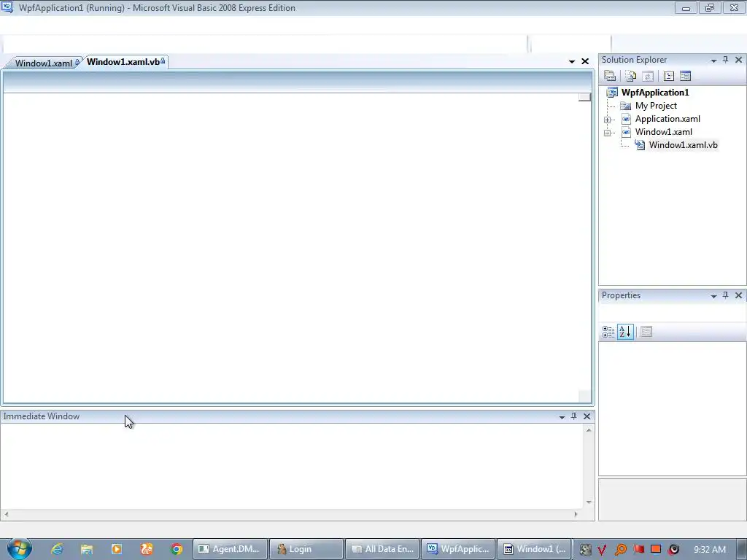Click the Immediate Window scroll left arrow
This screenshot has width=747, height=560.
tap(6, 514)
